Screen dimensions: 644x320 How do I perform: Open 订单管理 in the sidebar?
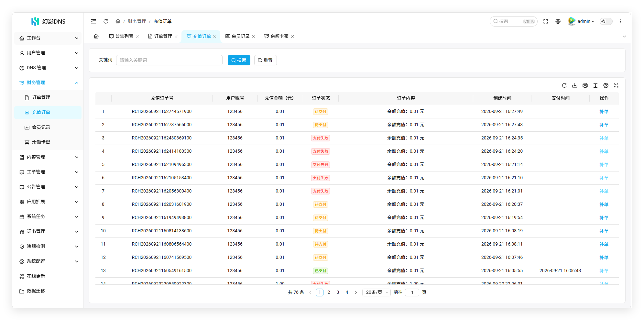point(48,97)
